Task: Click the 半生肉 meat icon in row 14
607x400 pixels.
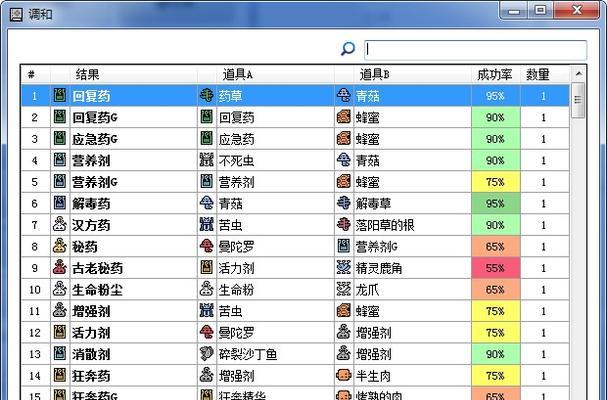Action: pyautogui.click(x=344, y=375)
